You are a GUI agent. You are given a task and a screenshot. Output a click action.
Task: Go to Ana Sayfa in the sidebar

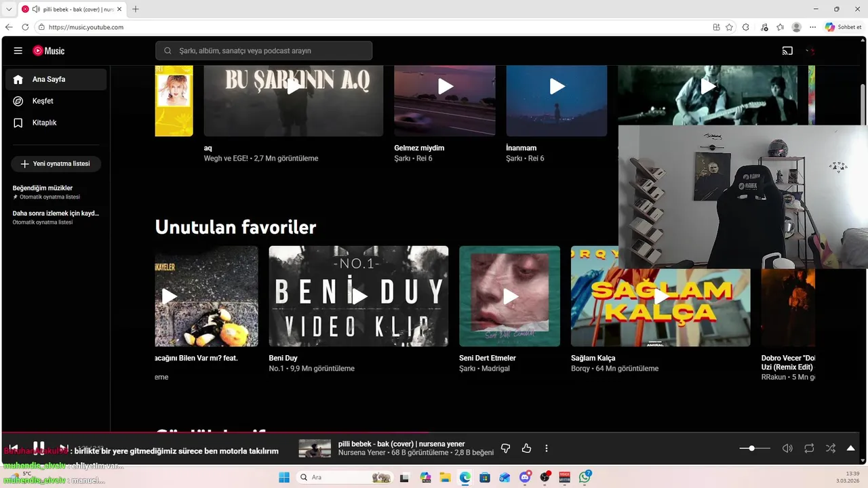56,79
